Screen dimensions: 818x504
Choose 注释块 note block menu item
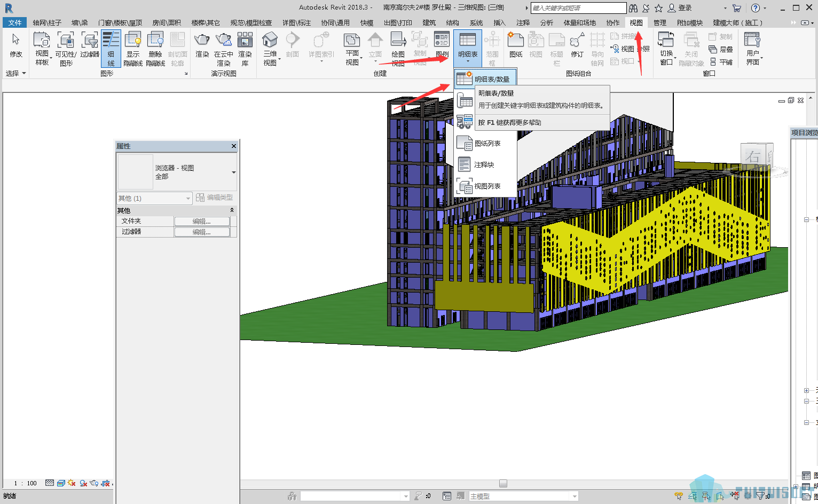(x=485, y=164)
